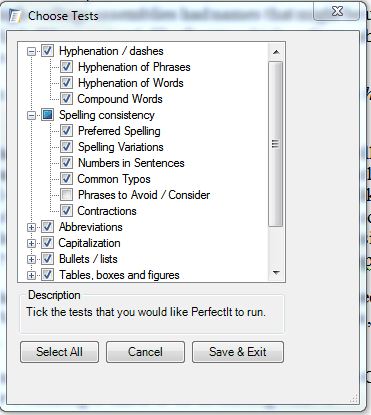
Task: Uncheck Hyphenation of Words
Action: point(66,83)
